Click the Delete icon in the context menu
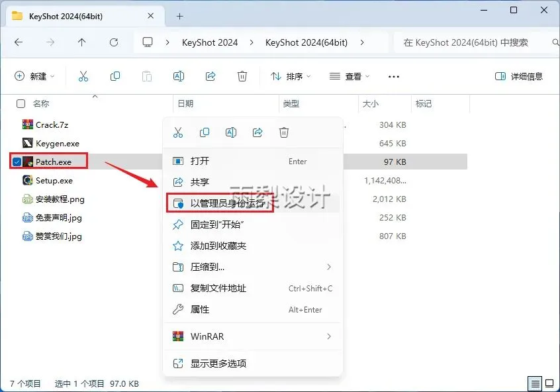Image resolution: width=560 pixels, height=392 pixels. (x=284, y=132)
